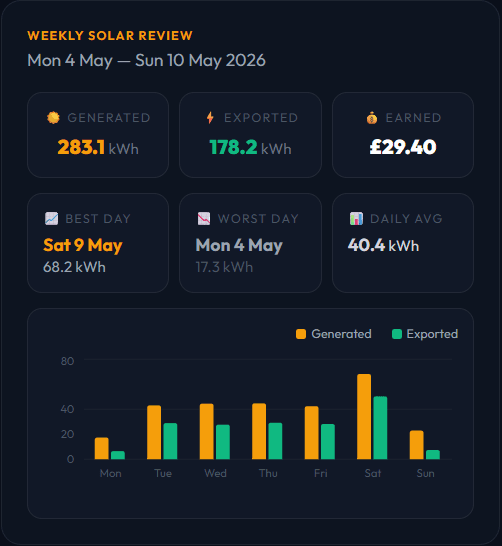Click the Sat axis label
The height and width of the screenshot is (546, 502).
coord(373,473)
